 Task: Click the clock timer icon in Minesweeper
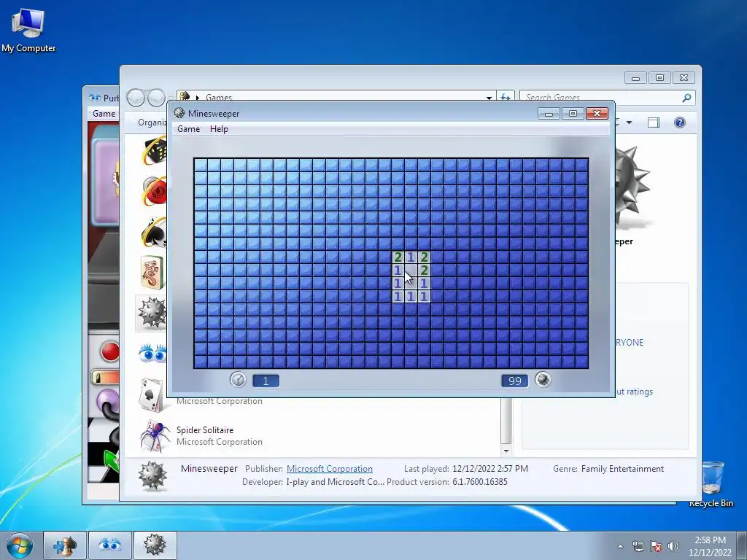238,379
